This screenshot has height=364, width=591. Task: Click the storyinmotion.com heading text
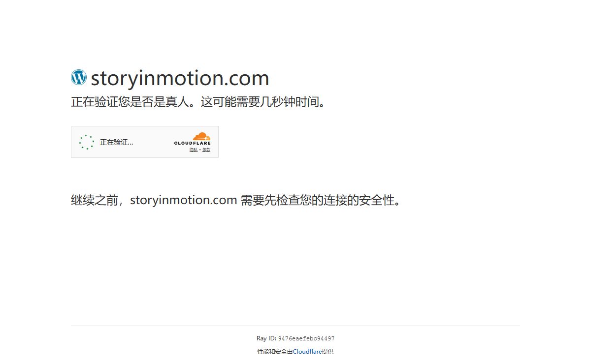tap(180, 78)
